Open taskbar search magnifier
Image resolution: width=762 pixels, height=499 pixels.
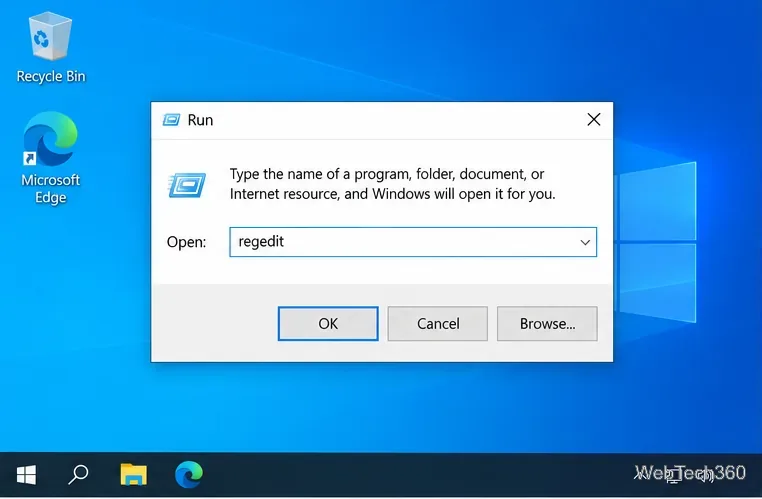pyautogui.click(x=78, y=475)
